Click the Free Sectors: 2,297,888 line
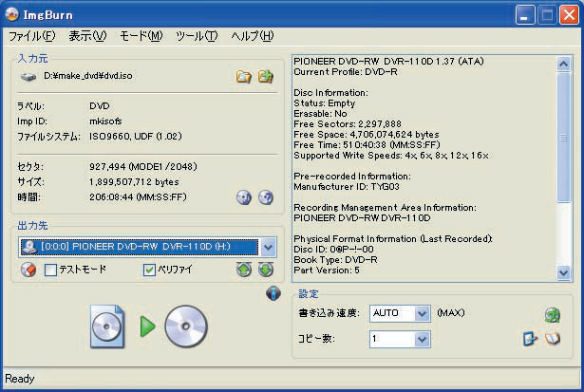 (x=348, y=123)
